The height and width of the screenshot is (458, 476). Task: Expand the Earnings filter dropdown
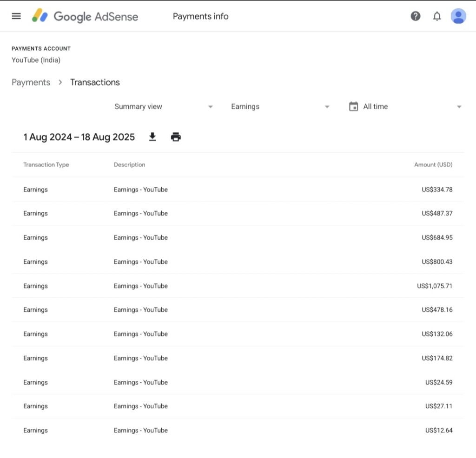(x=280, y=106)
